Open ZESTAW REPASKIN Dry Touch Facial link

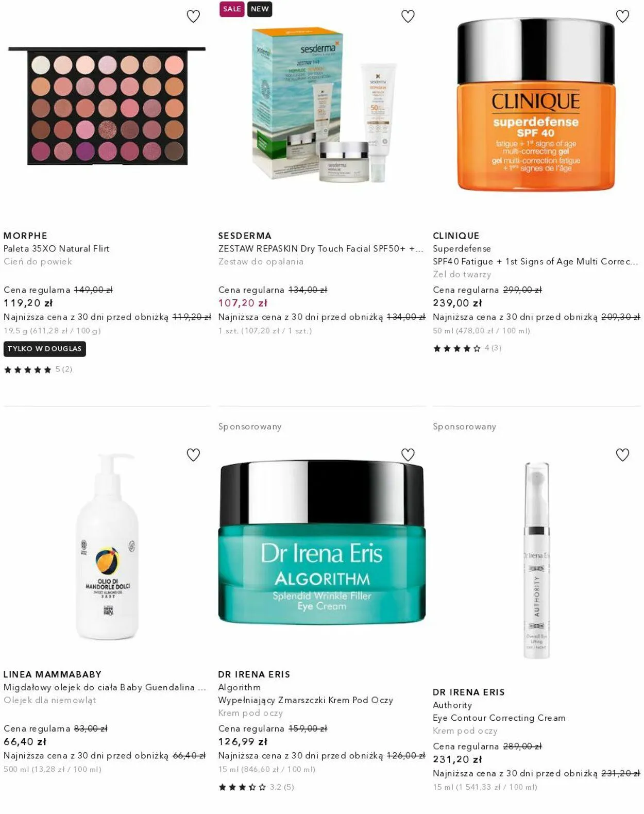(x=320, y=249)
